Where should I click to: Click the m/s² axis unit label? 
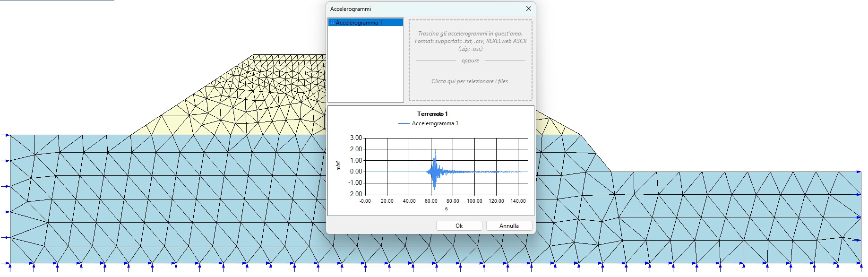(x=338, y=165)
